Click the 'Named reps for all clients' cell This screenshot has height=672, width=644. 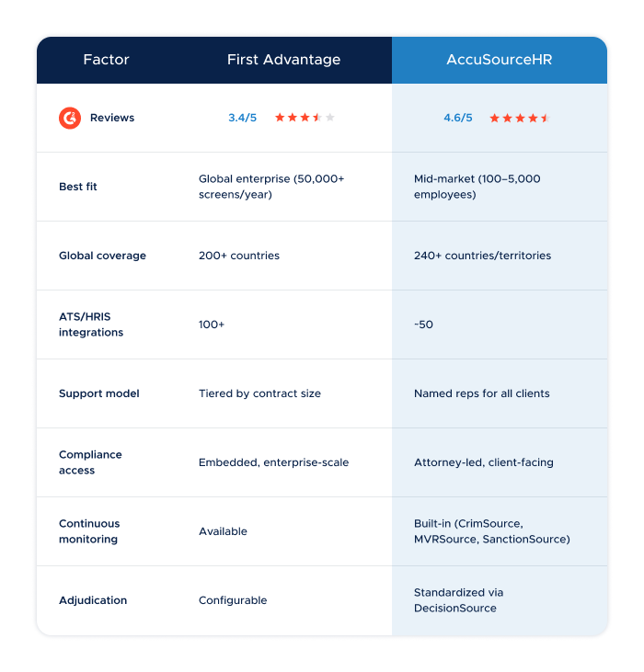(x=481, y=393)
